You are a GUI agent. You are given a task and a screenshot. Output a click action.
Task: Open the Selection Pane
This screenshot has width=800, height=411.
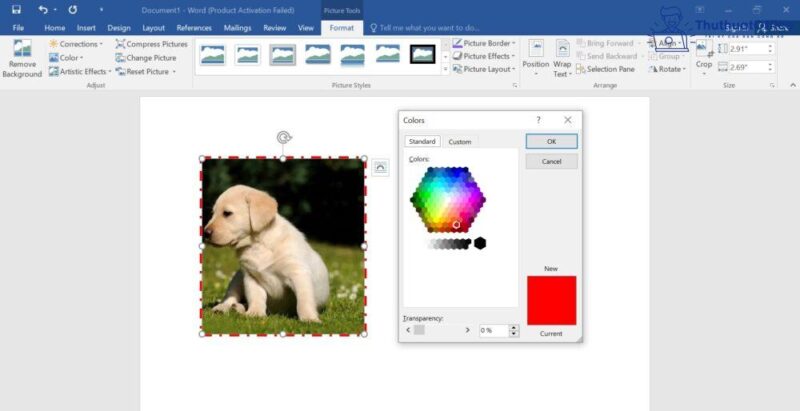(x=606, y=69)
